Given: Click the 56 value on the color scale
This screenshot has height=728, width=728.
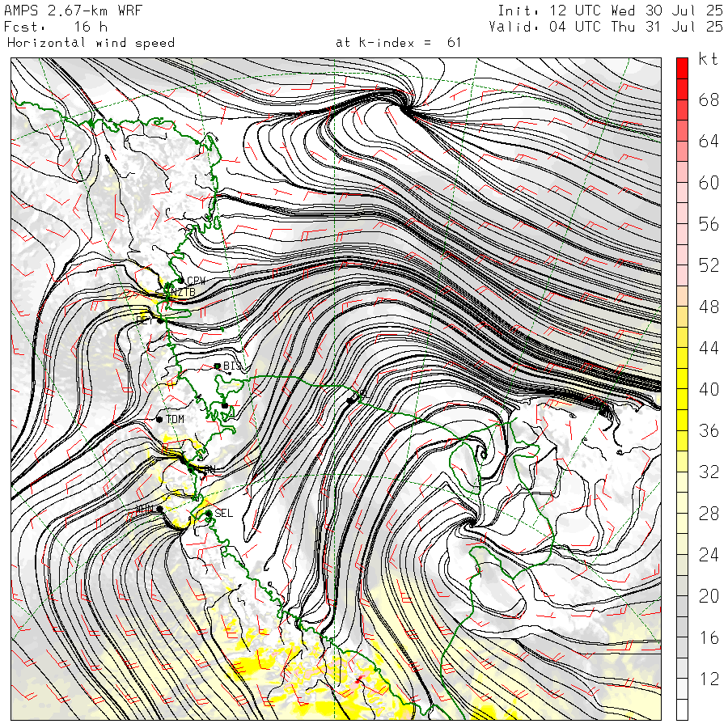Looking at the screenshot, I should tap(709, 224).
